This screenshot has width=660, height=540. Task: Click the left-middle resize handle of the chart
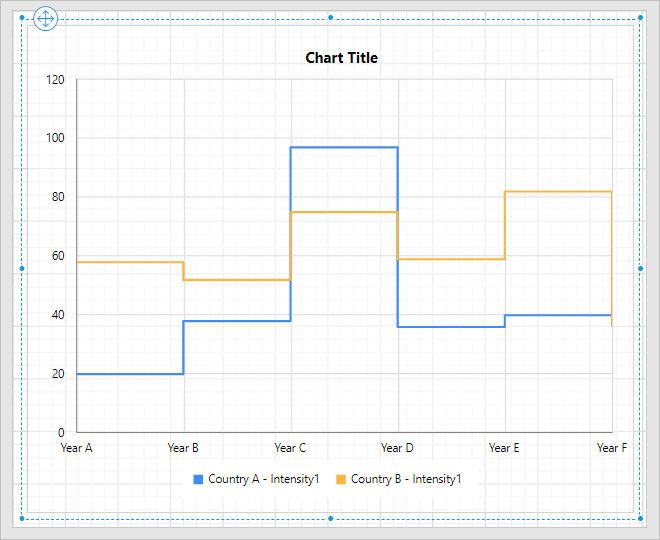[x=22, y=269]
